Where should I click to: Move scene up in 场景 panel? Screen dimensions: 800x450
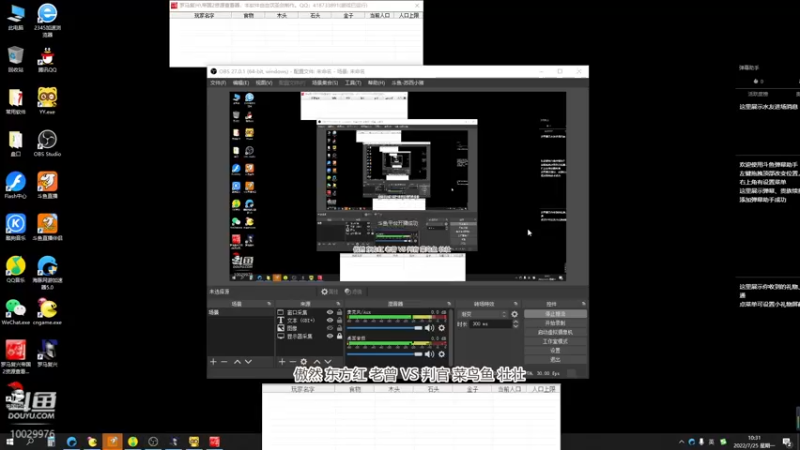237,362
